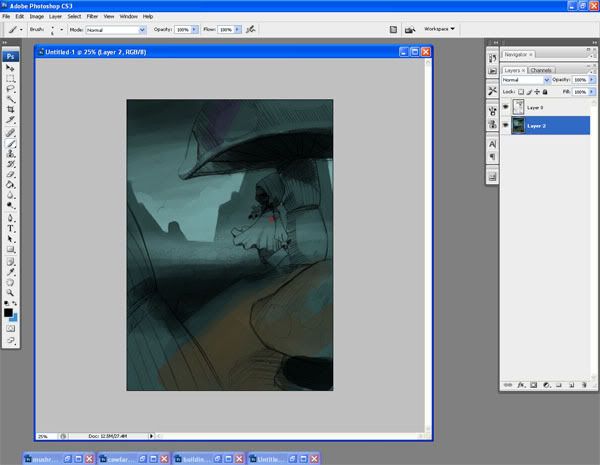Select the Magic Wand tool
The height and width of the screenshot is (465, 600).
coord(10,99)
